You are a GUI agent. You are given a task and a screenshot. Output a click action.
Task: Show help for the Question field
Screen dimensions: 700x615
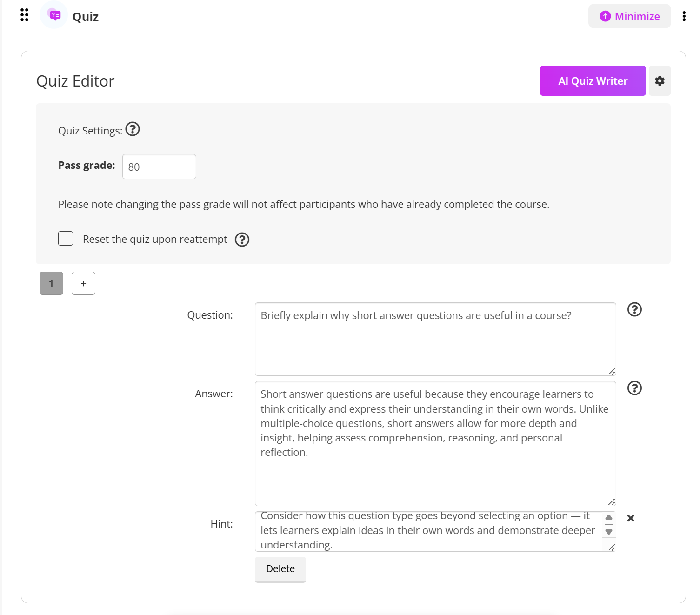pos(634,309)
